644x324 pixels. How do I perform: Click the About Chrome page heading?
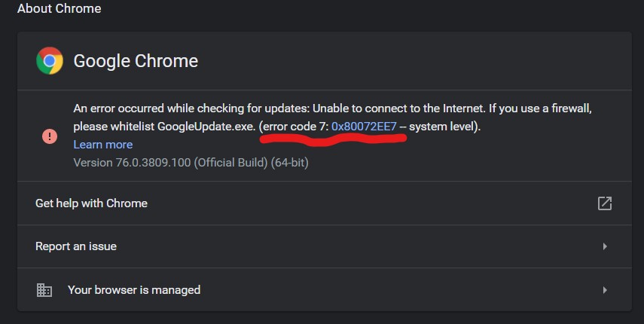[x=59, y=9]
